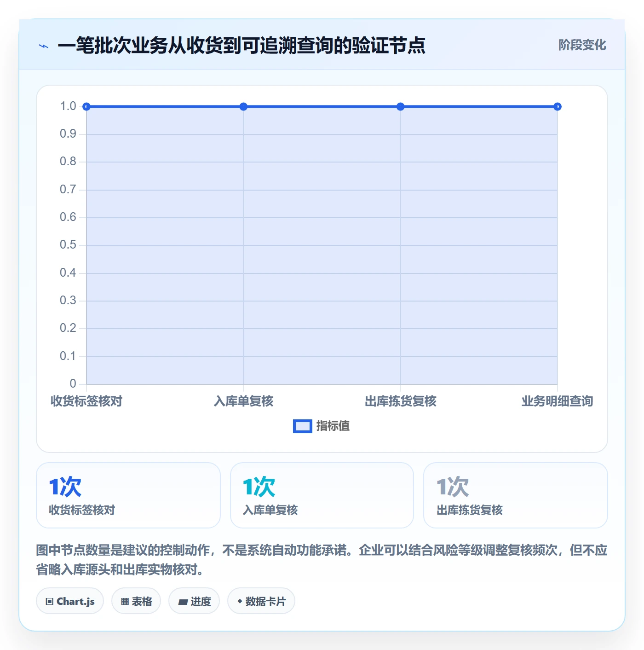644x650 pixels.
Task: Click the 1.0 y-axis tick label
Action: pyautogui.click(x=68, y=106)
